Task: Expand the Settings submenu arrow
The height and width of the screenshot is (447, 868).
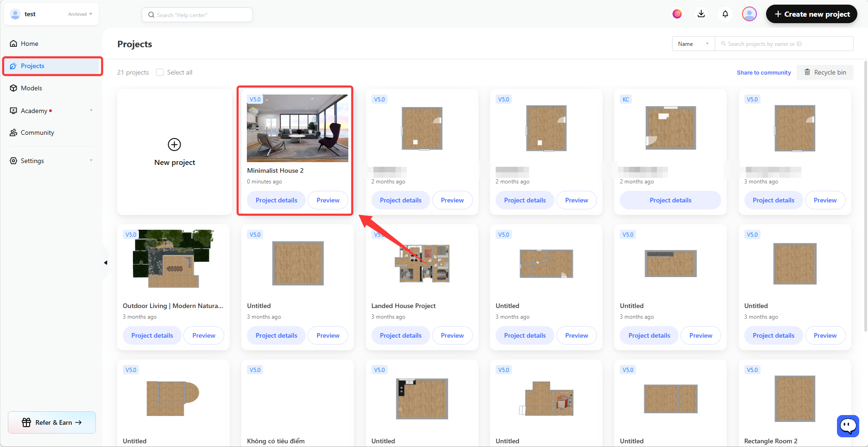Action: coord(91,160)
